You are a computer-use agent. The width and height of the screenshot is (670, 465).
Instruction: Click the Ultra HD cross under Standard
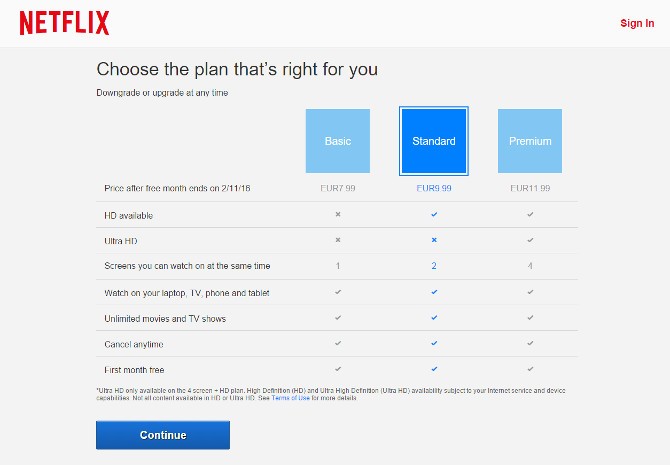[x=434, y=240]
